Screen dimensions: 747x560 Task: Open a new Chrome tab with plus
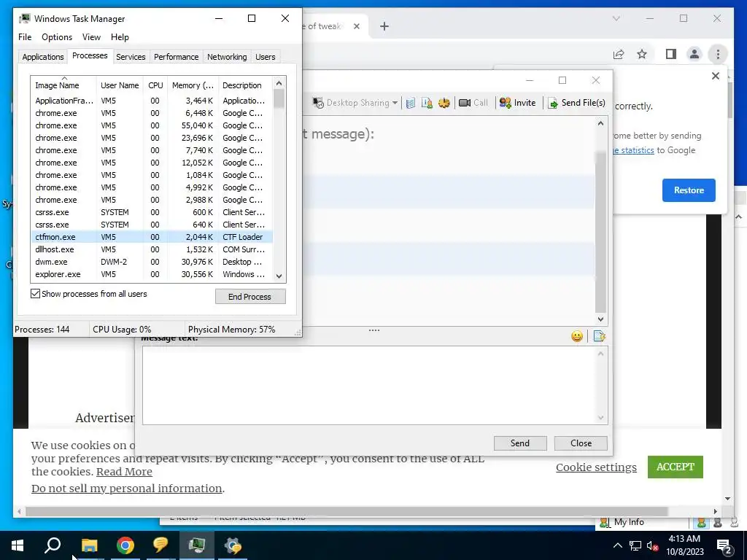[x=384, y=27]
